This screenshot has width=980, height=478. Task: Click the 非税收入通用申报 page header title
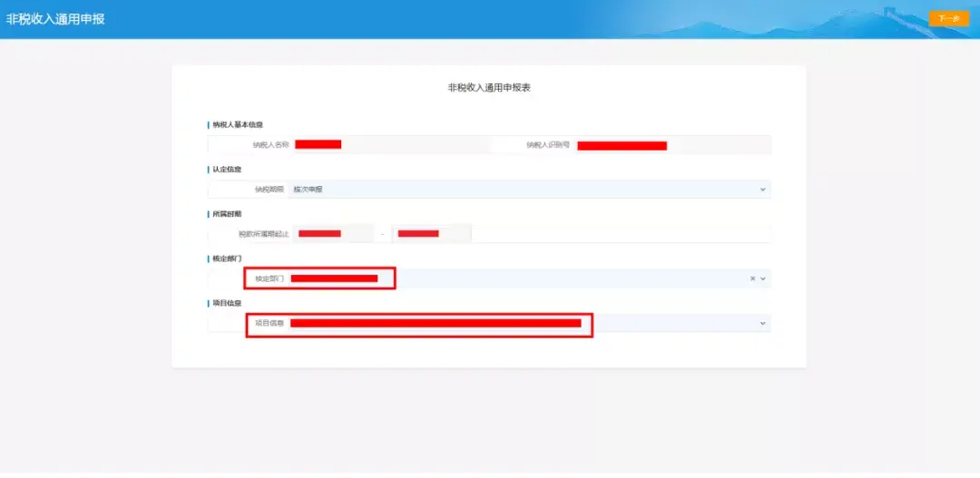[55, 18]
